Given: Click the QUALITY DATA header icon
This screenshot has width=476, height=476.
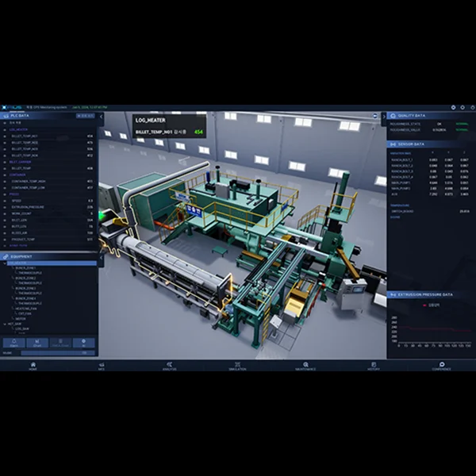Looking at the screenshot, I should [x=393, y=116].
